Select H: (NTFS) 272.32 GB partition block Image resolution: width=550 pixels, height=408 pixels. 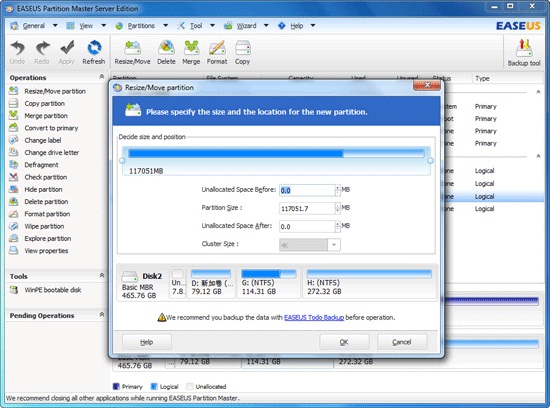coord(369,282)
